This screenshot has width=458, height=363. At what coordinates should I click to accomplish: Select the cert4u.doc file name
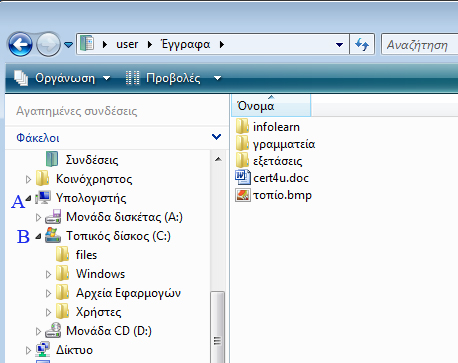281,178
